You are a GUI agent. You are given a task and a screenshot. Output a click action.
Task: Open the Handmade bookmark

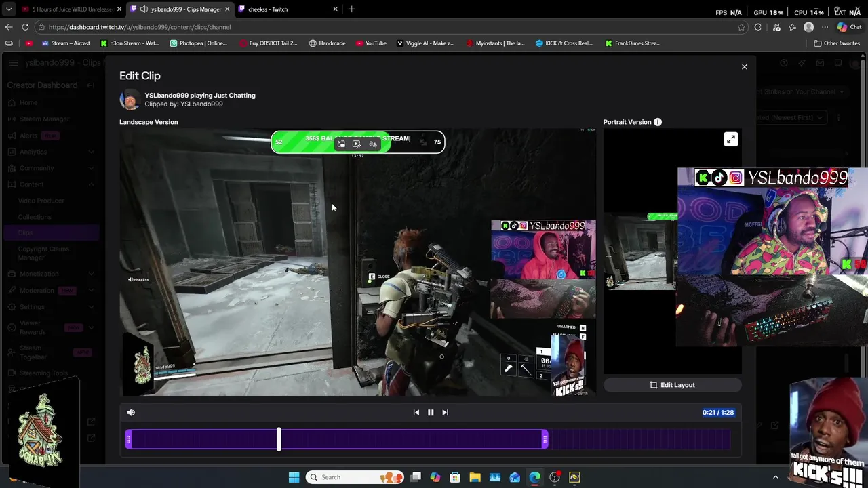(x=328, y=43)
